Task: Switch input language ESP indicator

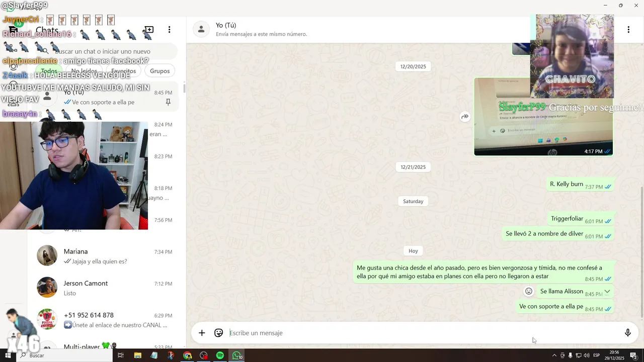Action: click(x=597, y=355)
